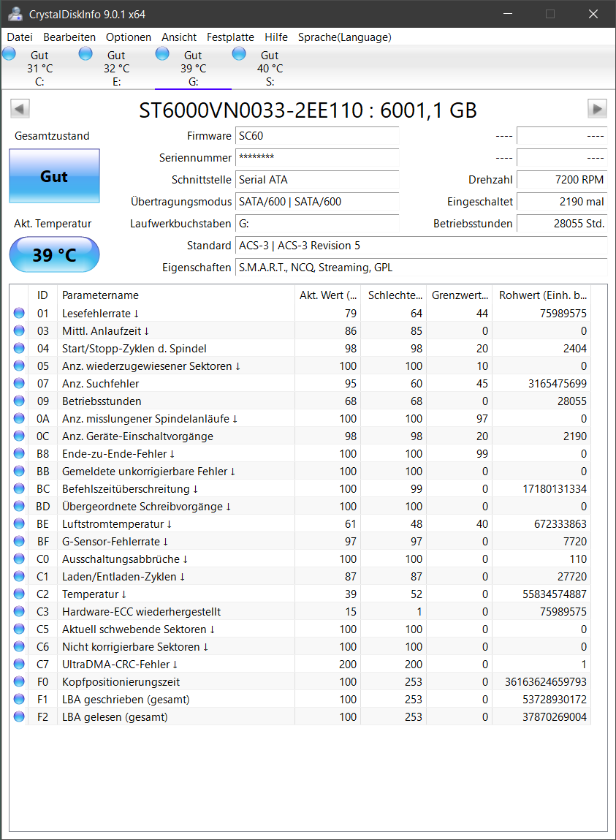
Task: Click status icon for ID C2 Temperatur row
Action: pyautogui.click(x=19, y=594)
